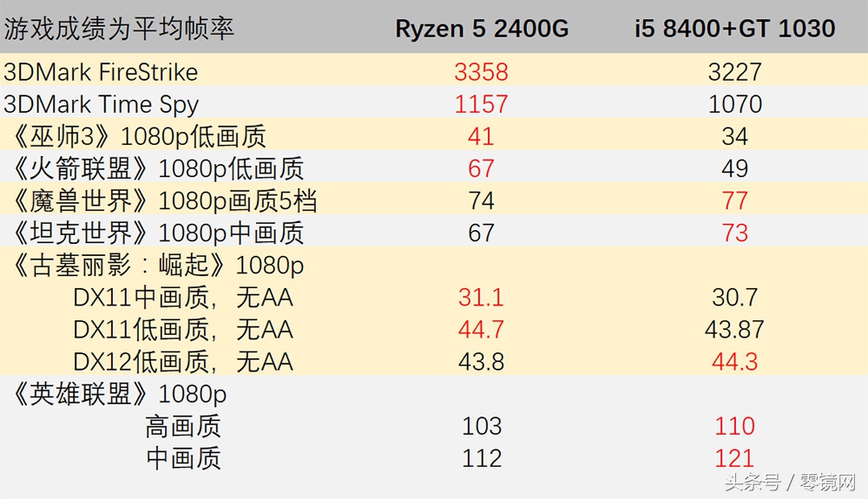Click the value 112 for 中画质

click(482, 458)
